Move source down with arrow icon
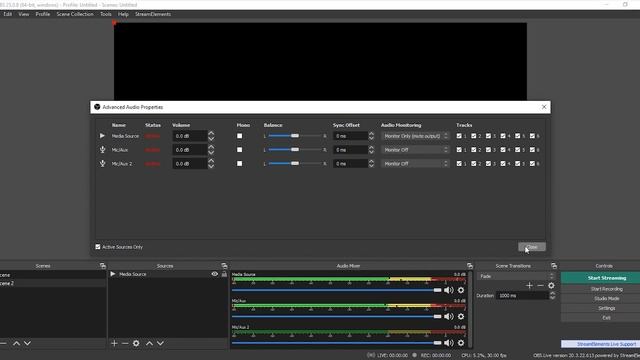Screen dimensions: 640x360 tap(160, 343)
